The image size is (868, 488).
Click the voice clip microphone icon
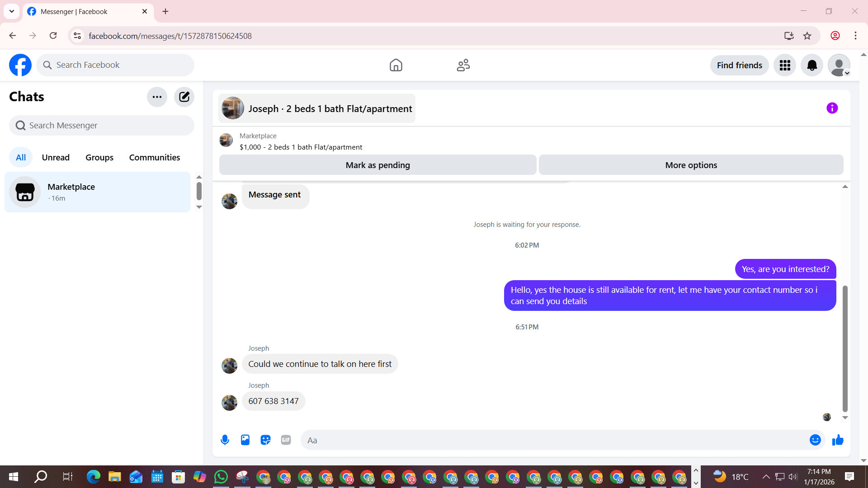[x=225, y=440]
